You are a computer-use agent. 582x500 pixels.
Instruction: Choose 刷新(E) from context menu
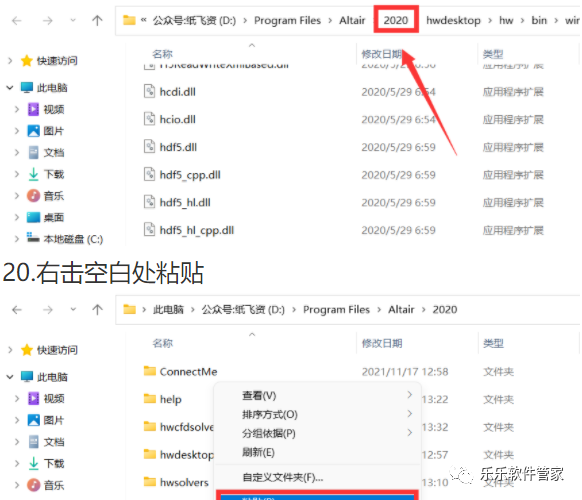(x=318, y=452)
